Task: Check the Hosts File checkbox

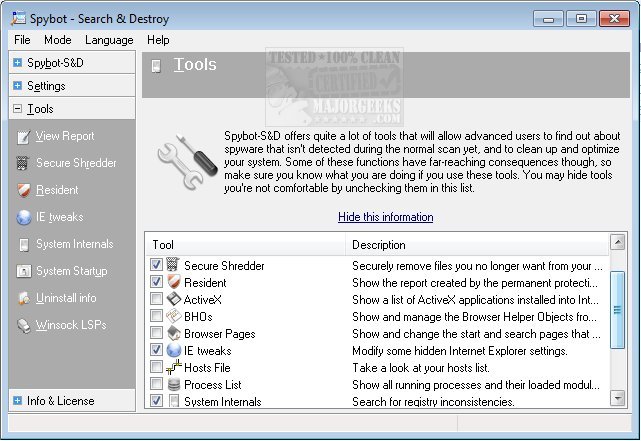Action: 156,367
